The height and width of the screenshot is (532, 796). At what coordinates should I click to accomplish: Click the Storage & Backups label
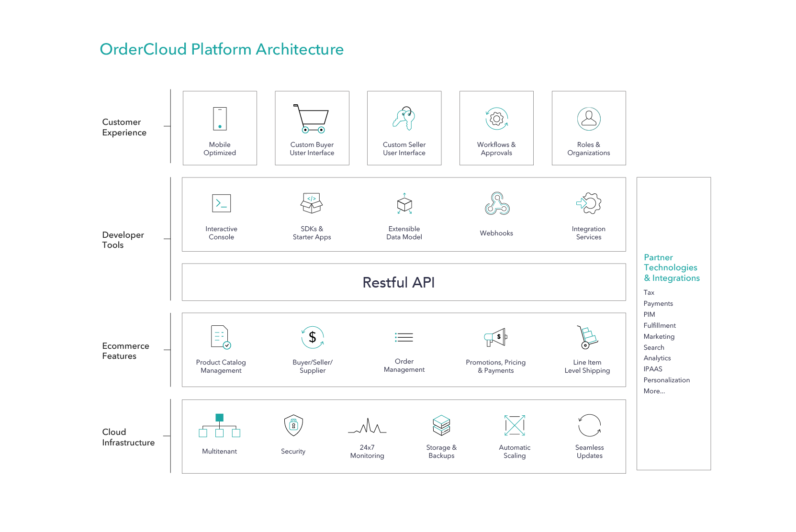[x=441, y=452]
